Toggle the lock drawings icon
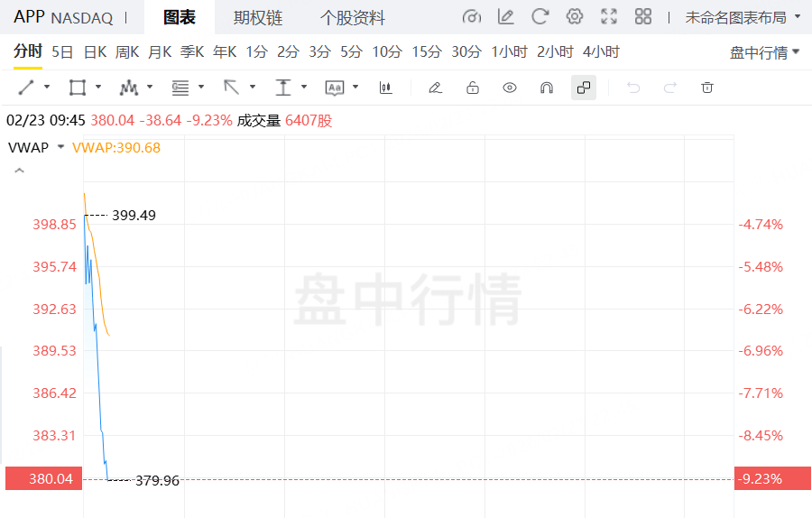The height and width of the screenshot is (518, 812). [x=472, y=88]
